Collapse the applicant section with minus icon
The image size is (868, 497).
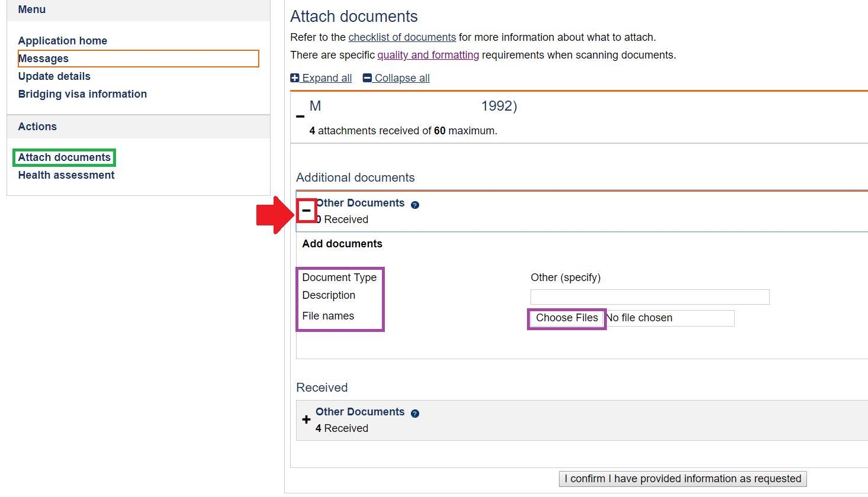coord(300,116)
